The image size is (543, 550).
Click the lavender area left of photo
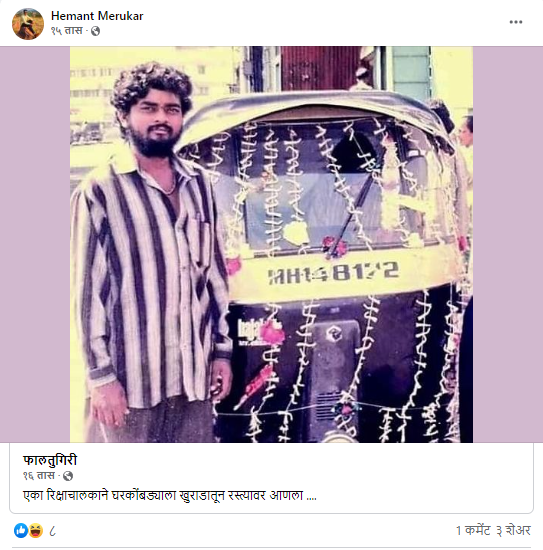pos(35,244)
